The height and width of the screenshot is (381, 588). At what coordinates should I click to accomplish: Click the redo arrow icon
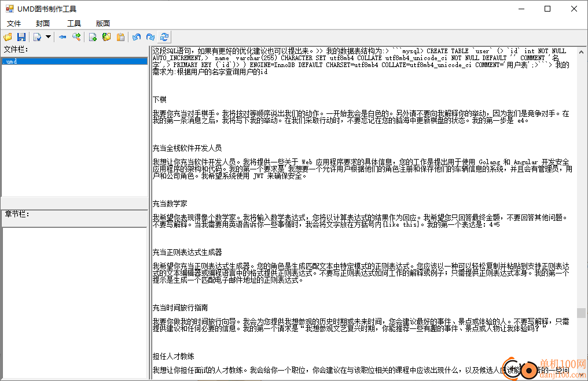tap(150, 37)
